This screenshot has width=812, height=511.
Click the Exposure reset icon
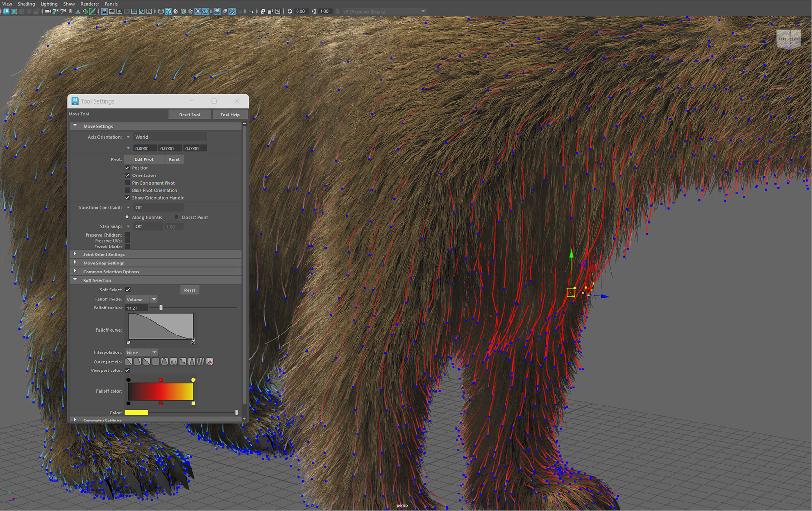pyautogui.click(x=290, y=11)
